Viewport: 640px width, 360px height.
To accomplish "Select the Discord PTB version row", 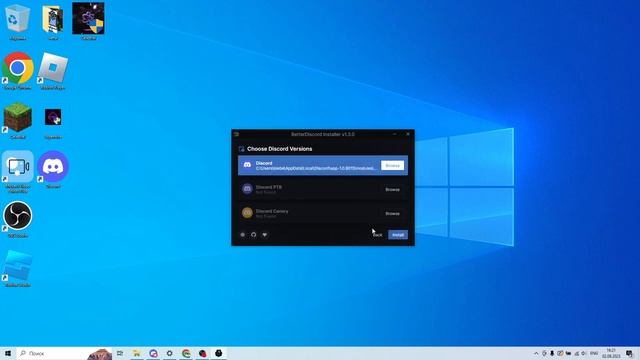I will point(322,189).
